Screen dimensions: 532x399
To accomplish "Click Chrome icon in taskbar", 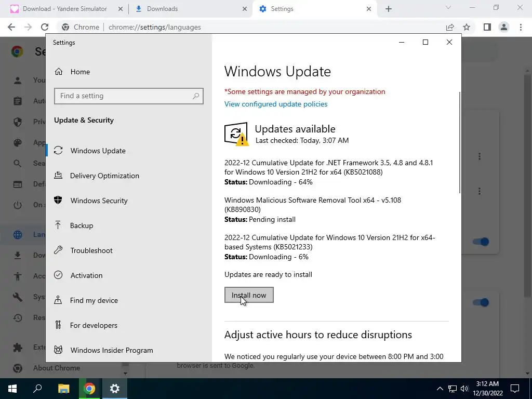I will [89, 389].
